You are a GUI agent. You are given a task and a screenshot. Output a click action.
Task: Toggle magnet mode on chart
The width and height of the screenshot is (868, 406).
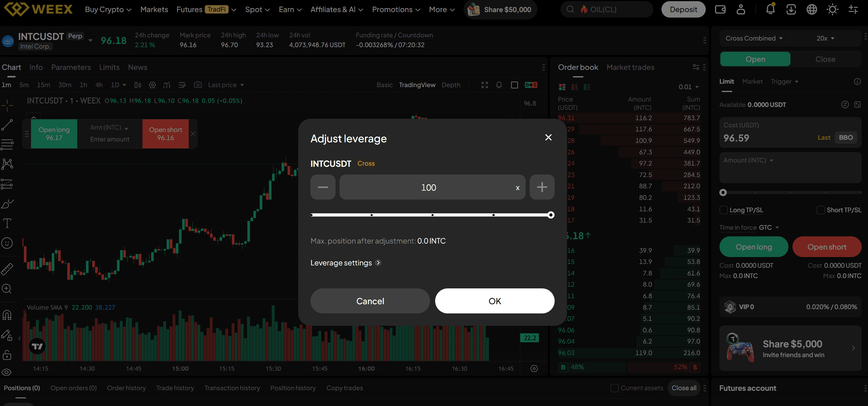(7, 315)
